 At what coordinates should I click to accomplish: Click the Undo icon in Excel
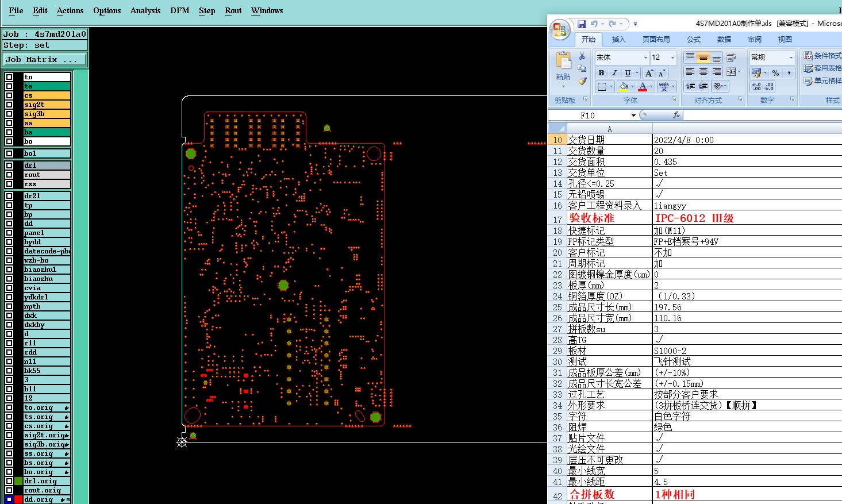[x=594, y=24]
